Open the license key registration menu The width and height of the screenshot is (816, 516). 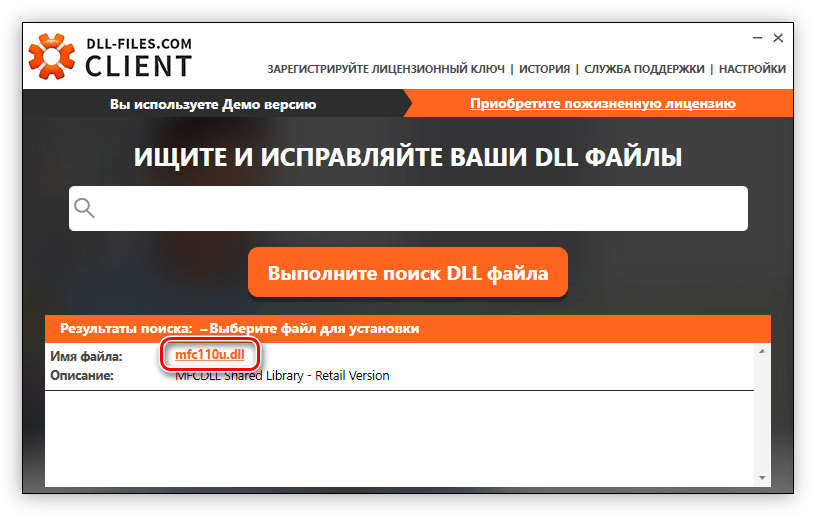point(386,69)
